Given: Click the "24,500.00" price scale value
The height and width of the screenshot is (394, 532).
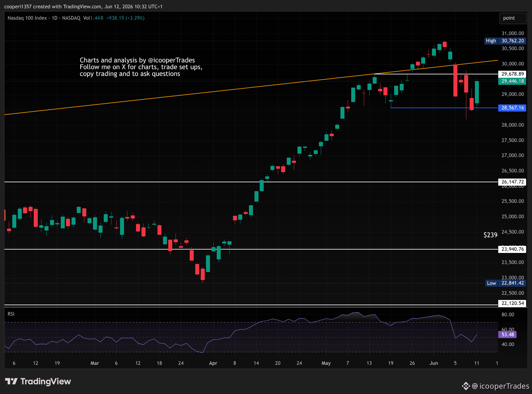Looking at the screenshot, I should [x=513, y=232].
